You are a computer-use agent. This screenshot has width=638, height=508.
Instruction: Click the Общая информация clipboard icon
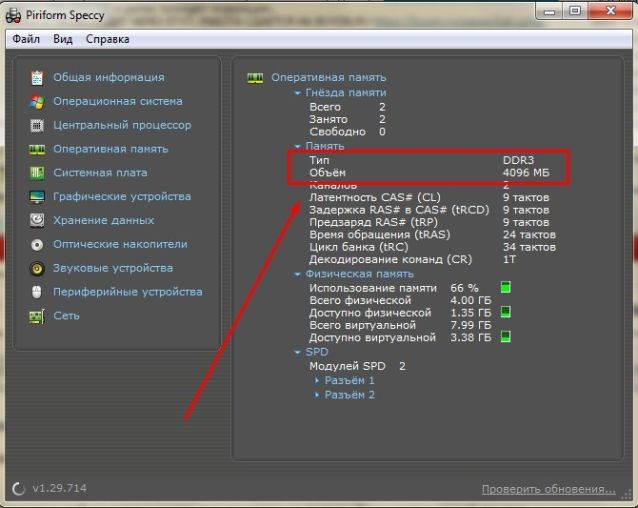tap(37, 78)
